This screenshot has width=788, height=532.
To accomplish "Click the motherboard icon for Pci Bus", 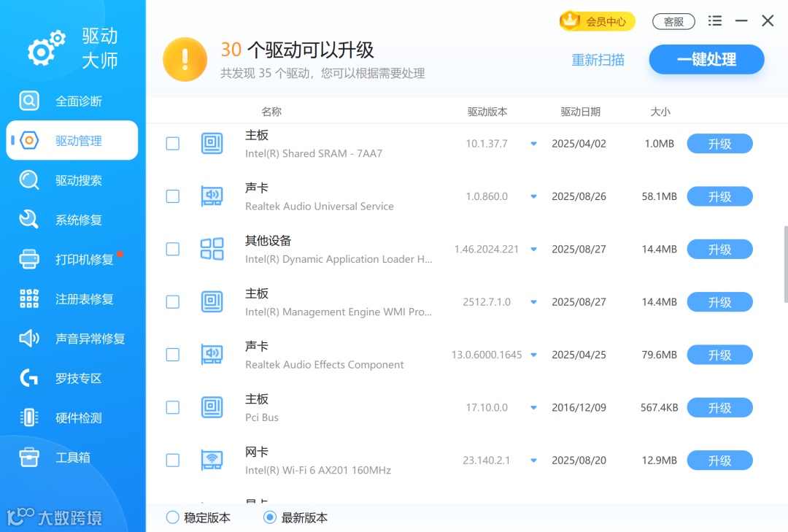I will 212,407.
